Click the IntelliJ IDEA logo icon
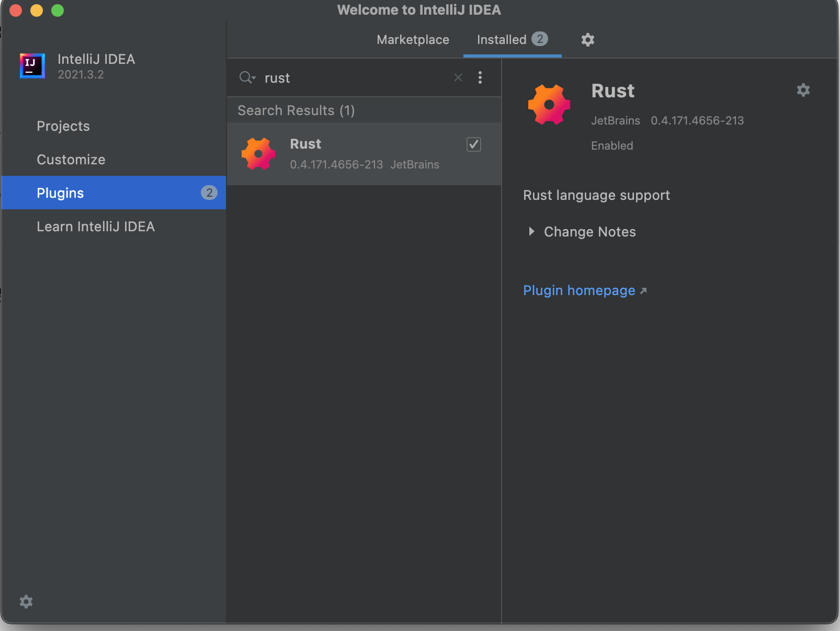 [x=32, y=66]
